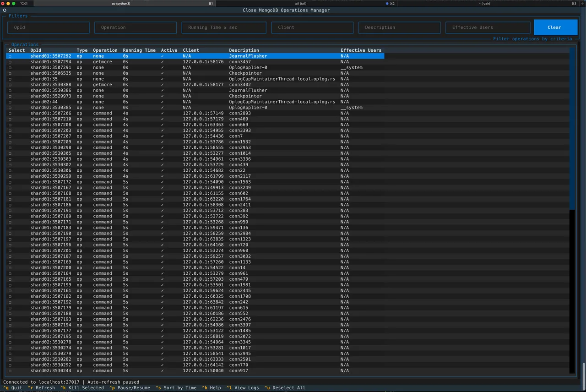
Task: Click Quit in the footer bar
Action: (12, 388)
